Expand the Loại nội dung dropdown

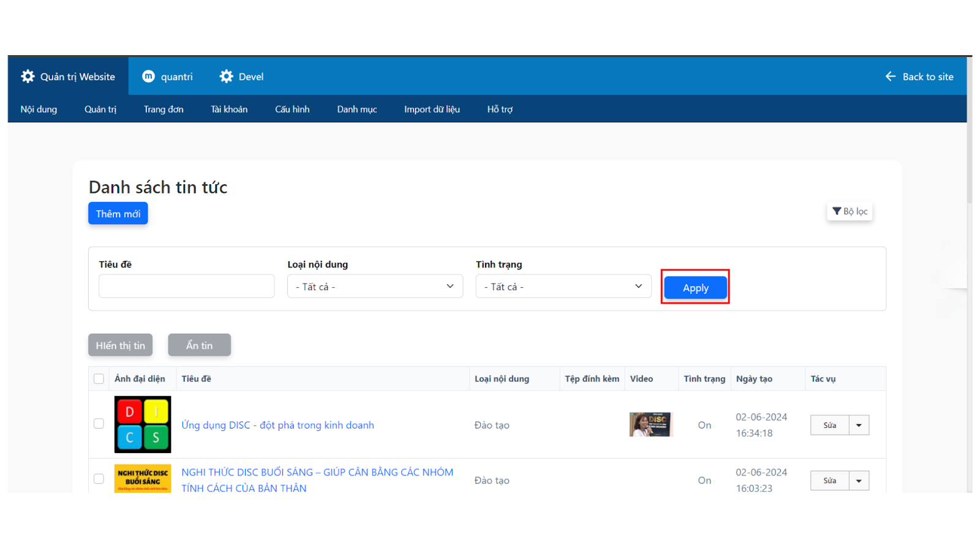tap(375, 287)
